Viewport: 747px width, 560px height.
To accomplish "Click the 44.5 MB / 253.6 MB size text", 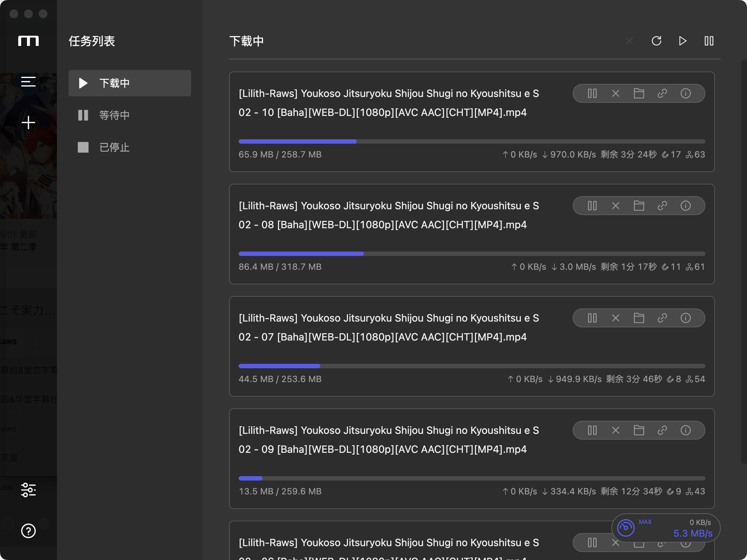I will (x=280, y=379).
